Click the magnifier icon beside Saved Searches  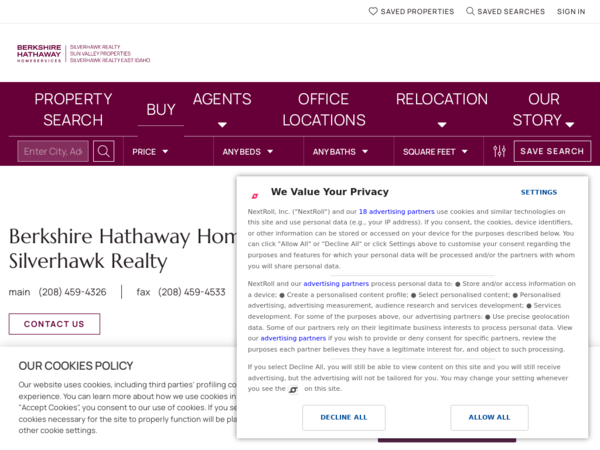470,11
